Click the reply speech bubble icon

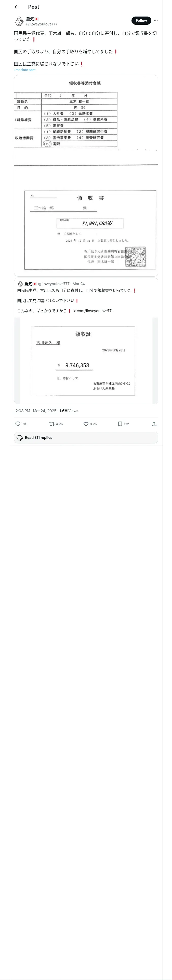click(x=18, y=423)
